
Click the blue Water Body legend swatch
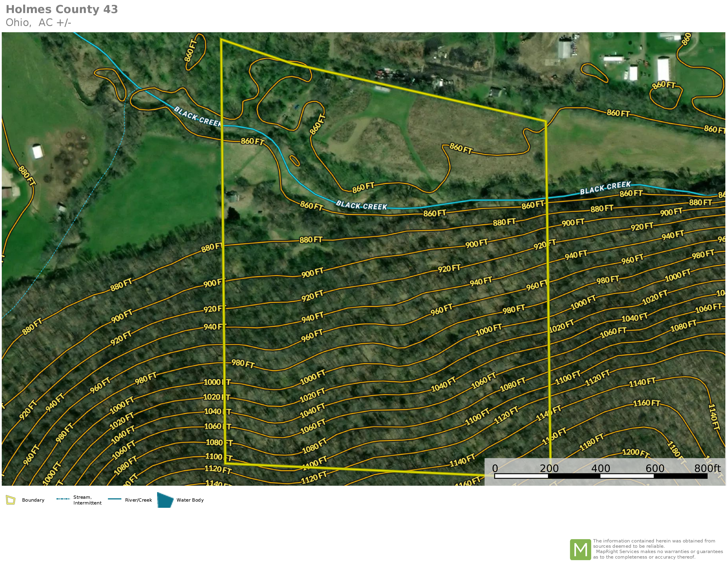[165, 500]
